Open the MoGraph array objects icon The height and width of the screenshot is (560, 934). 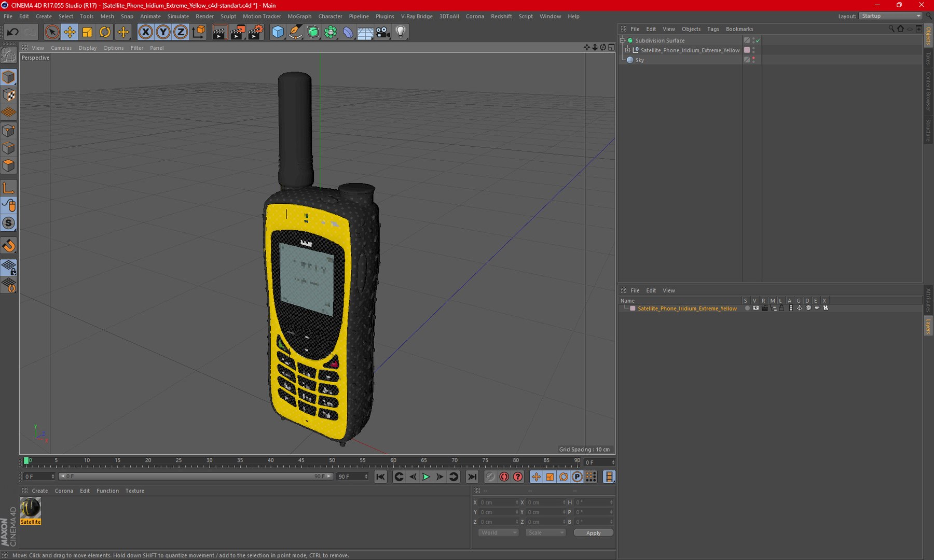click(x=331, y=32)
